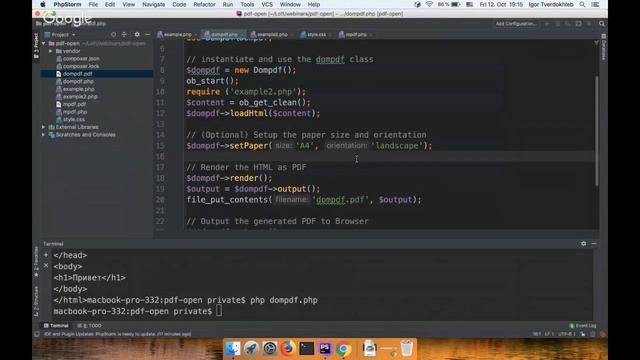640x360 pixels.
Task: Open the VCS menu
Action: pyautogui.click(x=267, y=4)
